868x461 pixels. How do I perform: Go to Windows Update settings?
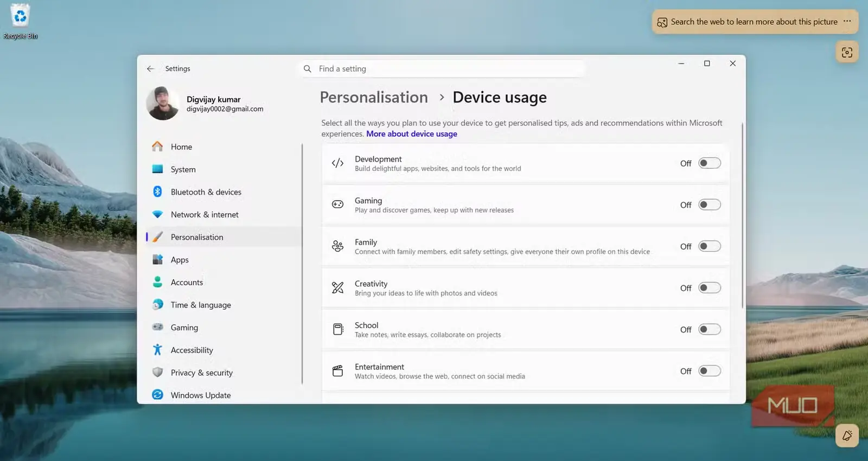click(x=224, y=395)
